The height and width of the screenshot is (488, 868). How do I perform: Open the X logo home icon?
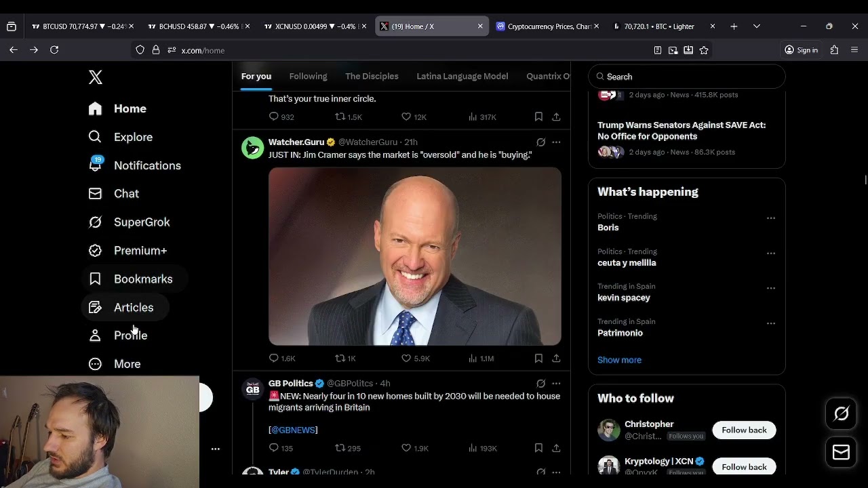tap(96, 77)
